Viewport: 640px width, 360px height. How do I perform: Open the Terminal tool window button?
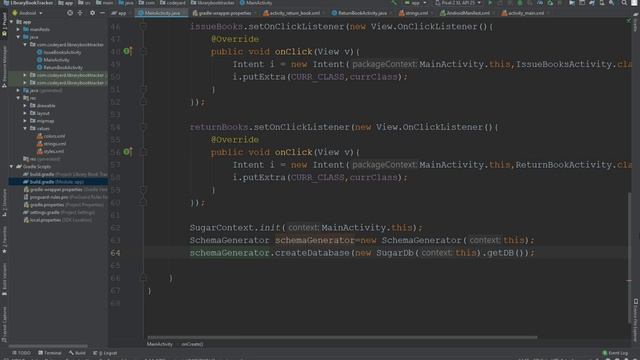point(50,353)
